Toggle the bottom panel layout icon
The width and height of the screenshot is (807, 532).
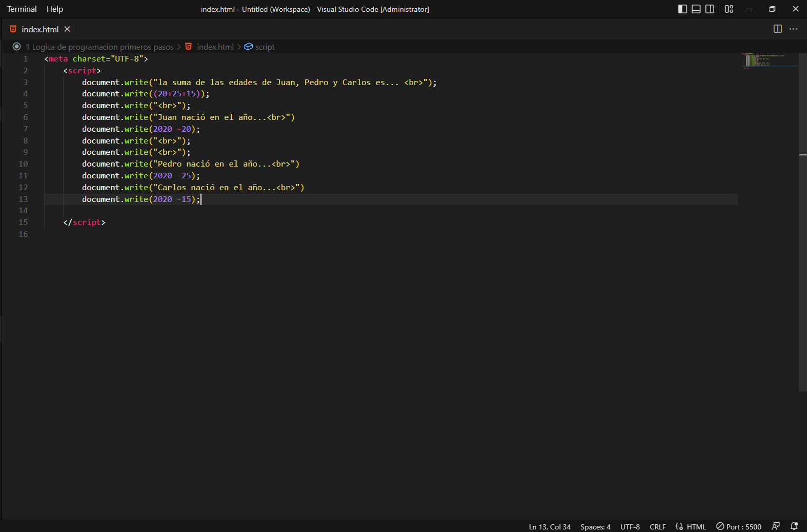tap(696, 9)
